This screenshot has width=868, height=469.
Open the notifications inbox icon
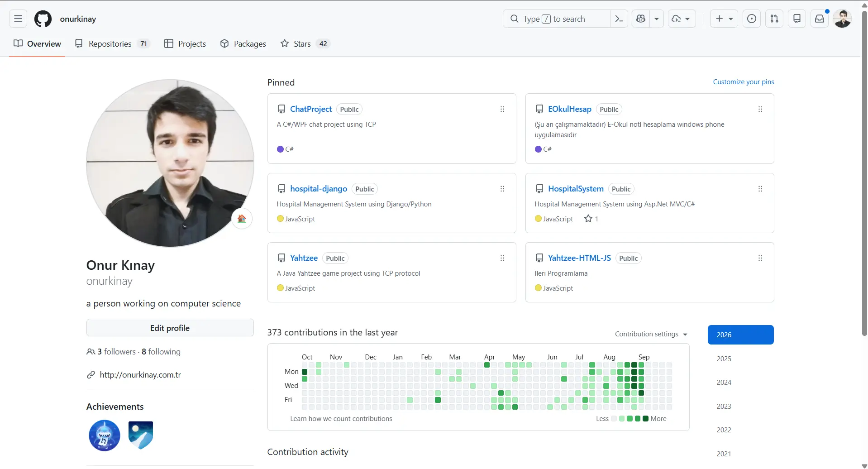[x=820, y=19]
